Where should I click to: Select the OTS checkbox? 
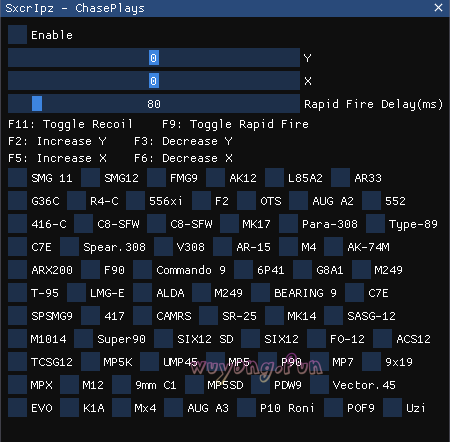pos(246,201)
